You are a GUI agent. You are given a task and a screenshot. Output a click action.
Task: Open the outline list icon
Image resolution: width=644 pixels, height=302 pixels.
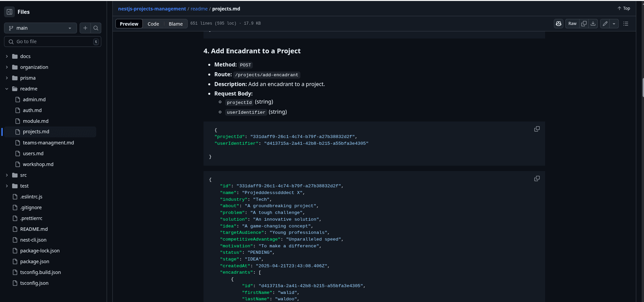point(626,24)
